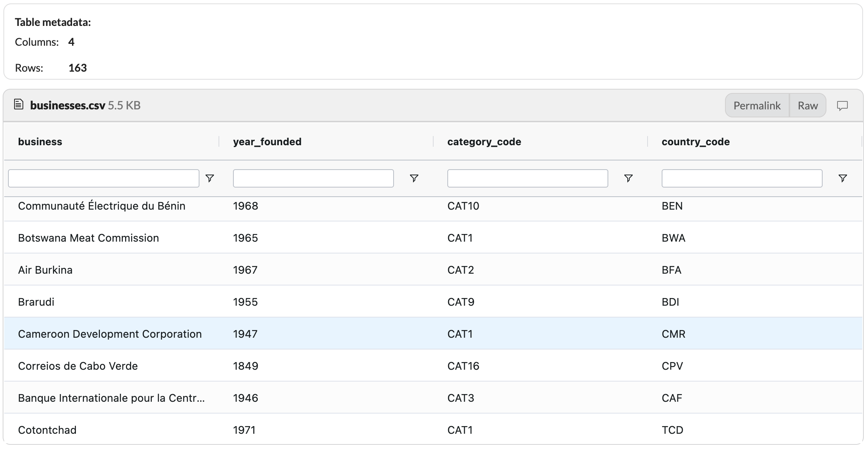Select the Cameroon Development Corporation row
Image resolution: width=868 pixels, height=449 pixels.
[110, 334]
